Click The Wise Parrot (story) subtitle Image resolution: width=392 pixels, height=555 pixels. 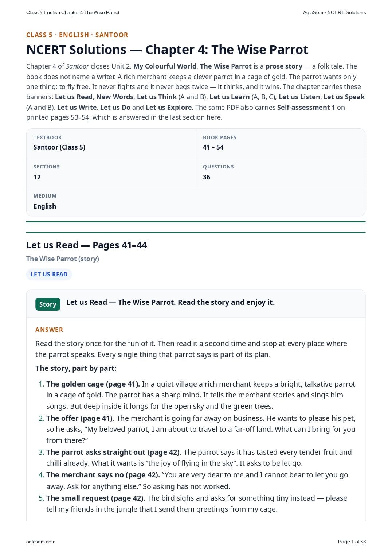coord(63,259)
